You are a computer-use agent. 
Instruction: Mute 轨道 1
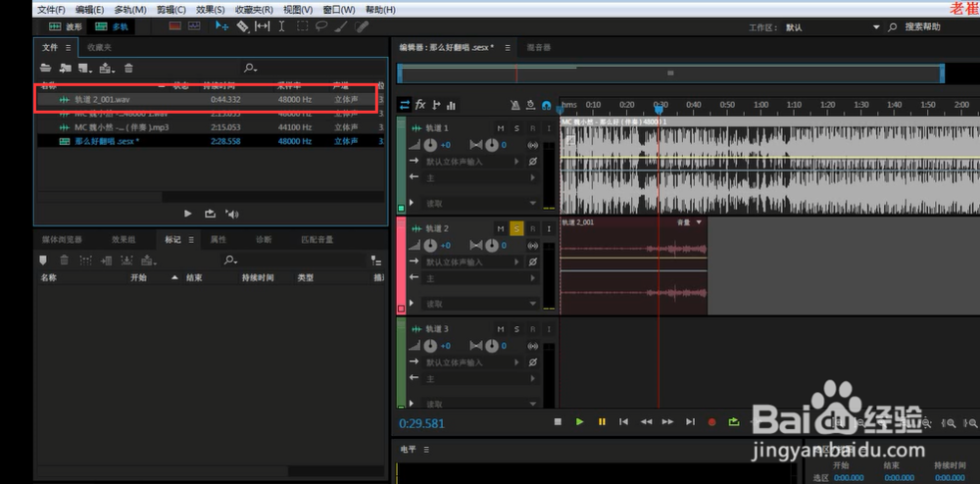click(501, 128)
